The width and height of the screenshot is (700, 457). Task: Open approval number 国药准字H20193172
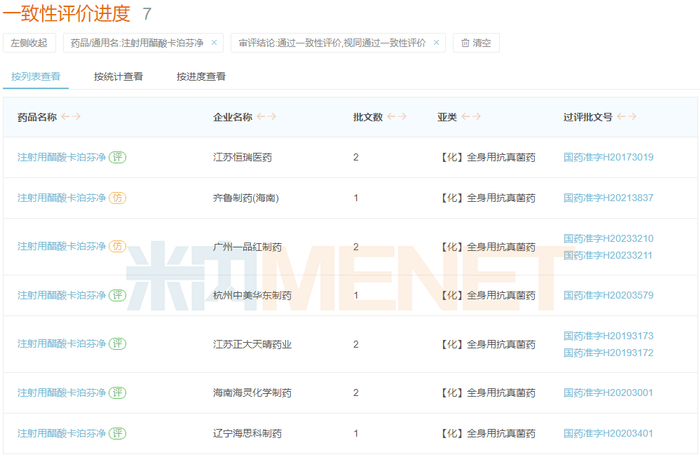(608, 353)
